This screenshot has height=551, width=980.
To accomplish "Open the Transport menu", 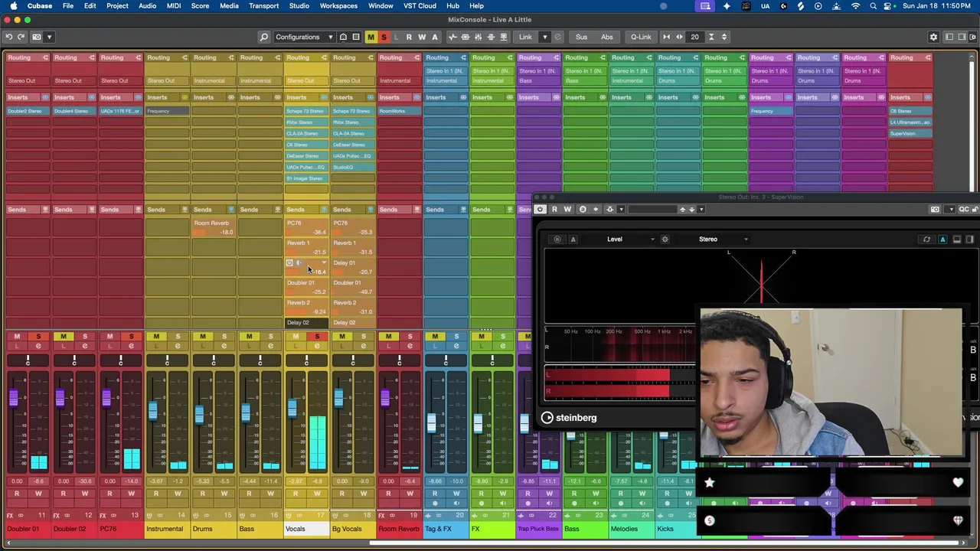I will [x=263, y=6].
